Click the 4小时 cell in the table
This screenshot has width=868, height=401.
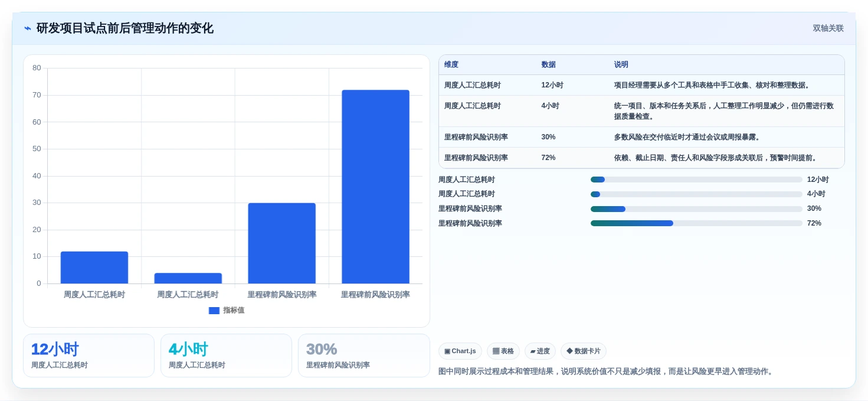(550, 106)
